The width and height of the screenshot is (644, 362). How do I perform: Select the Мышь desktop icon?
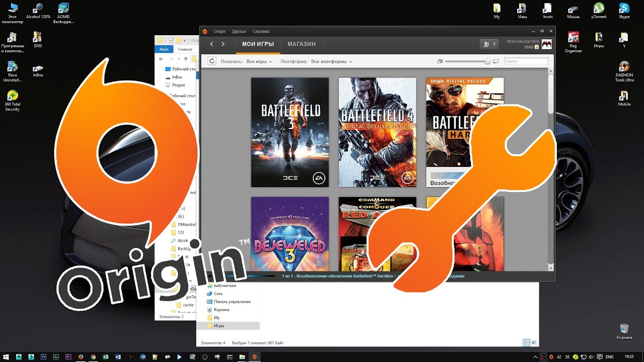pyautogui.click(x=573, y=11)
